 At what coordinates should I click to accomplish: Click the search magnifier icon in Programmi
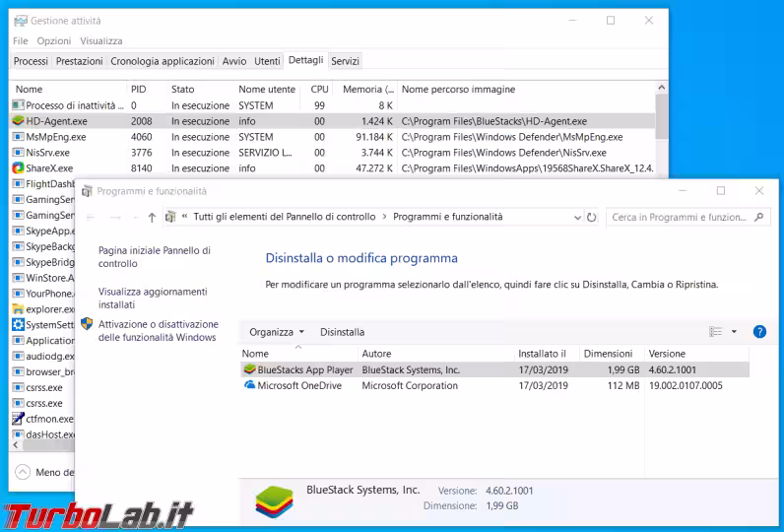(759, 217)
